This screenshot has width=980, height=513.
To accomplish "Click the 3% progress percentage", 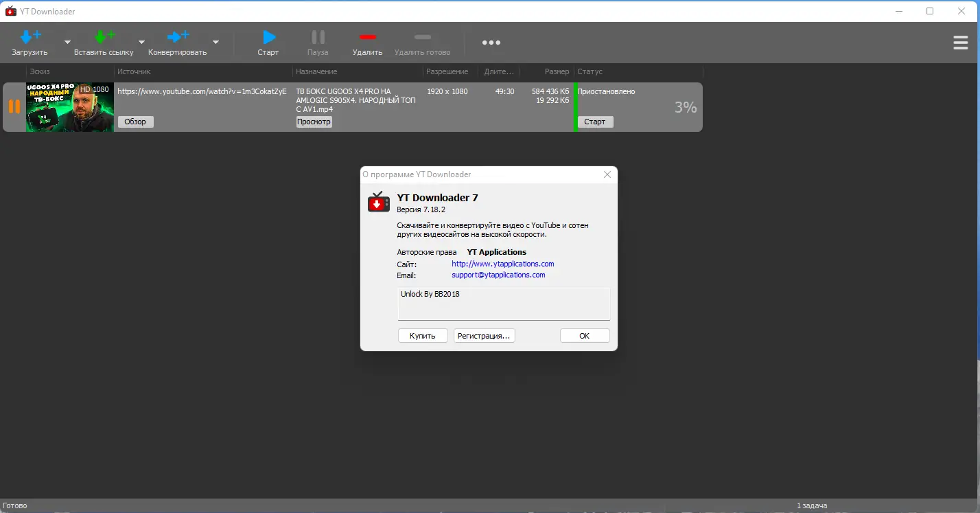I will 686,107.
